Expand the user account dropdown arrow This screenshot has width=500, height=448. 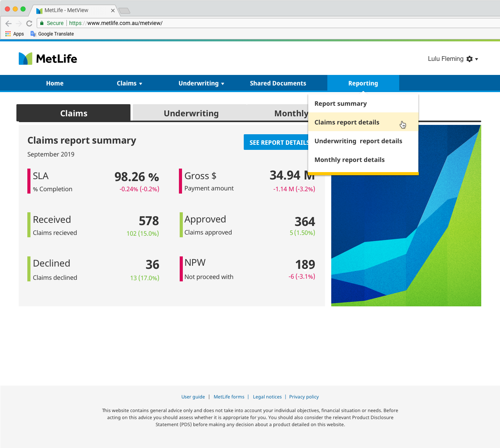[x=477, y=59]
